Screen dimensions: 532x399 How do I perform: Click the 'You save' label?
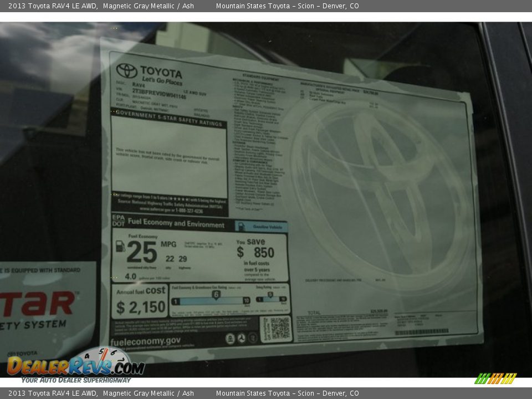tap(250, 242)
